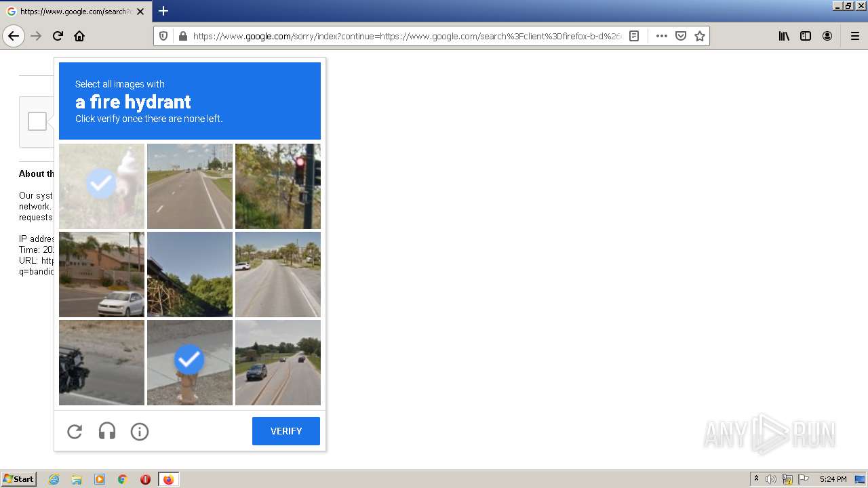Open Action Center flag icon
This screenshot has width=868, height=488.
pos(804,479)
